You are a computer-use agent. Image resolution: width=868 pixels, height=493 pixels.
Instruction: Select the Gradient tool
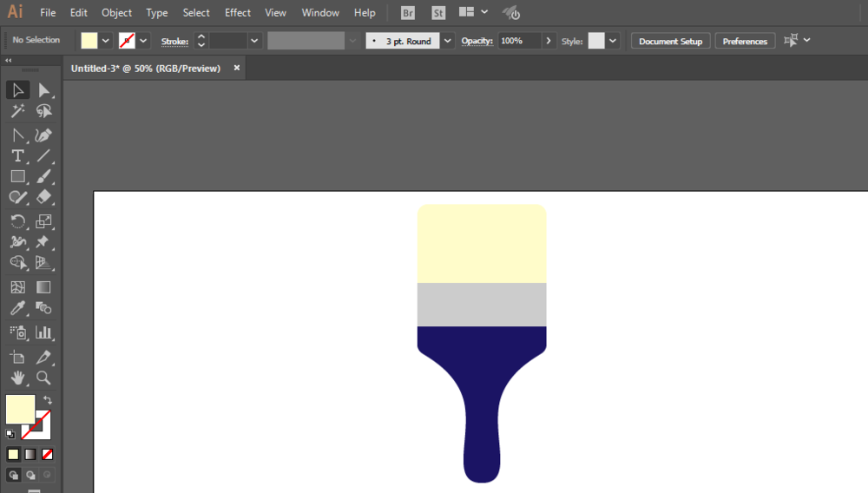[43, 287]
